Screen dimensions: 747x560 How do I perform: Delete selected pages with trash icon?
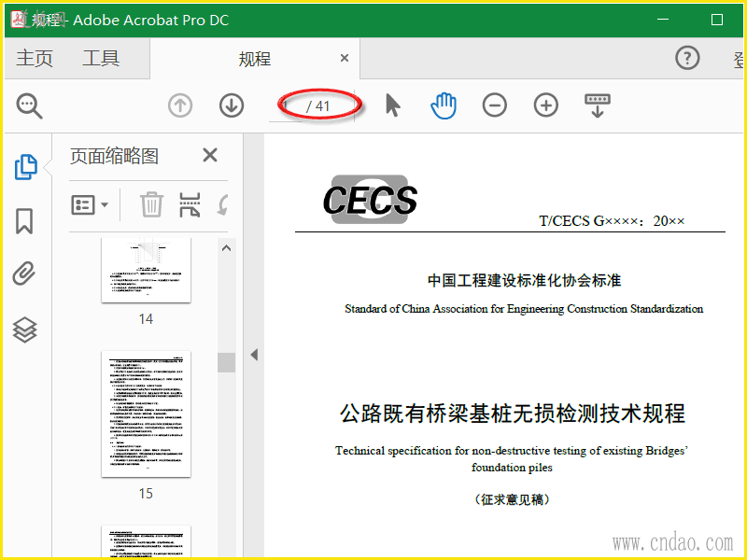[x=151, y=204]
